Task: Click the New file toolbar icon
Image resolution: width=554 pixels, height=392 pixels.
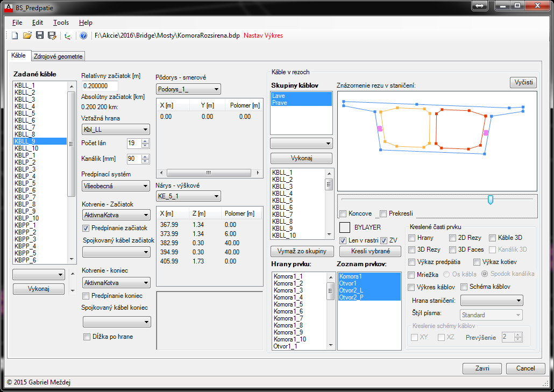Action: [x=15, y=36]
